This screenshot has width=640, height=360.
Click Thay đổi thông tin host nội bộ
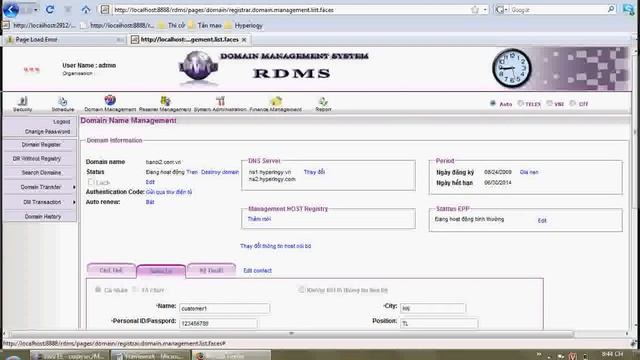pos(276,246)
